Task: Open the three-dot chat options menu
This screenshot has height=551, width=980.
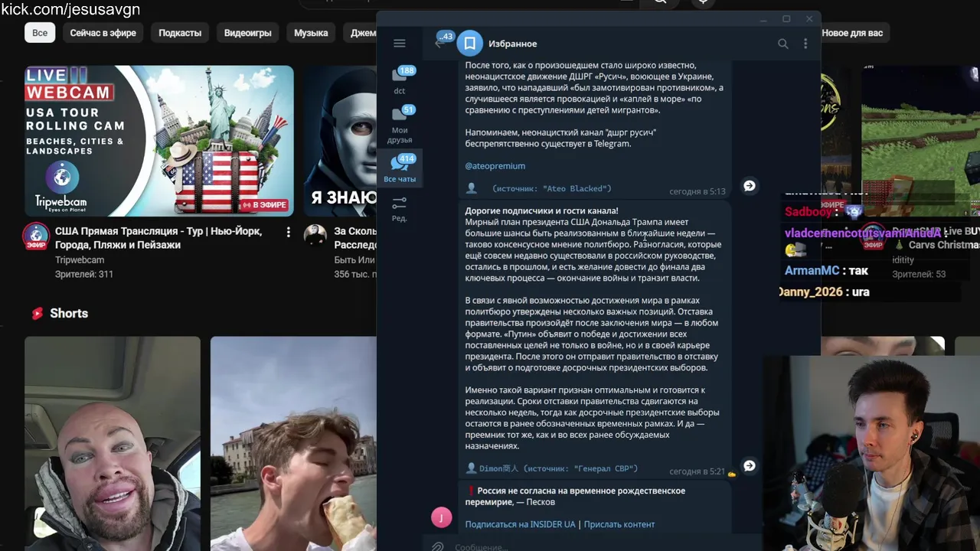Action: (805, 44)
